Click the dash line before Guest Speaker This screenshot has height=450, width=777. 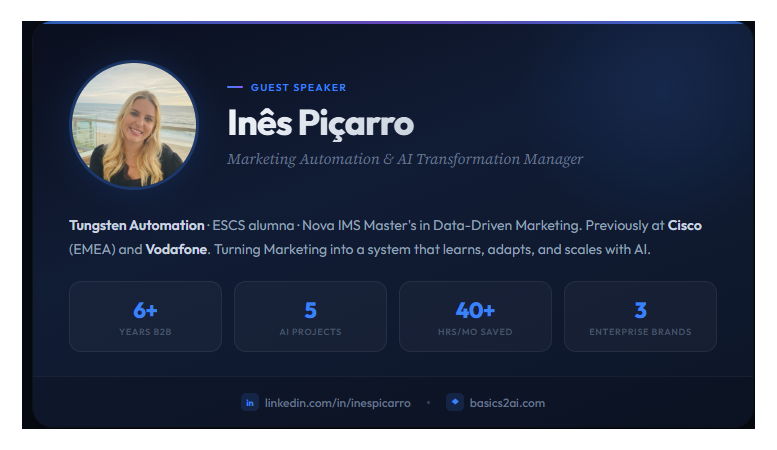click(x=235, y=87)
